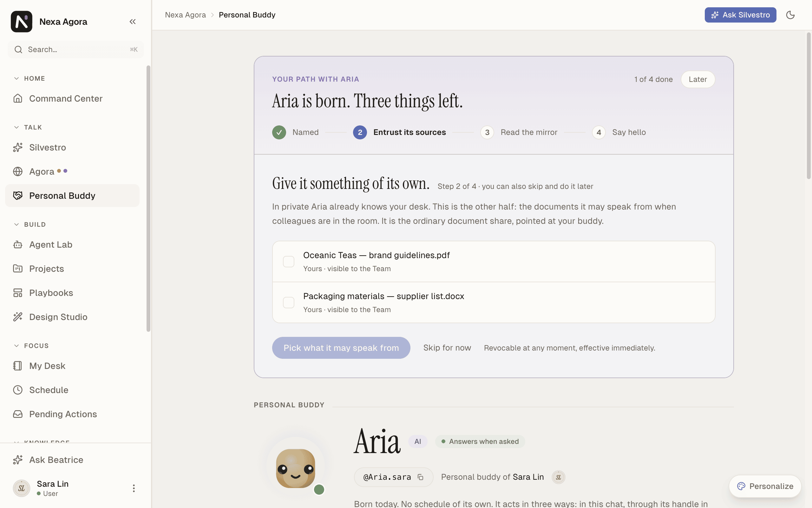Image resolution: width=812 pixels, height=508 pixels.
Task: Click the Later button
Action: pyautogui.click(x=697, y=79)
